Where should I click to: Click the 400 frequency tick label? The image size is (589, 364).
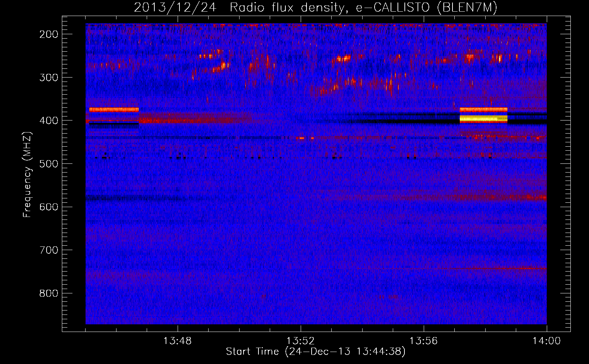[49, 120]
